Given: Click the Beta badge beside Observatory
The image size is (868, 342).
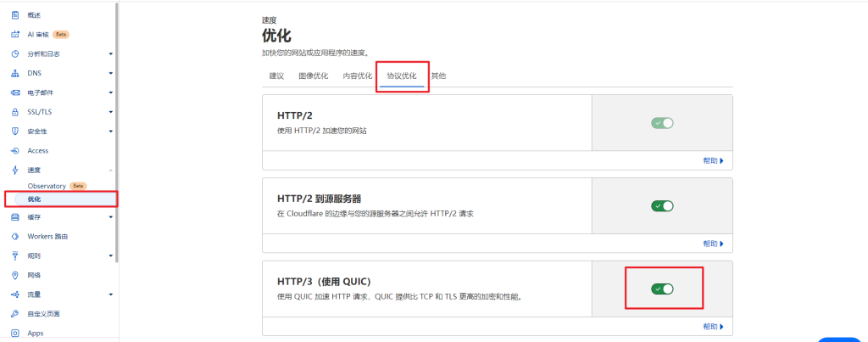Looking at the screenshot, I should click(x=78, y=186).
